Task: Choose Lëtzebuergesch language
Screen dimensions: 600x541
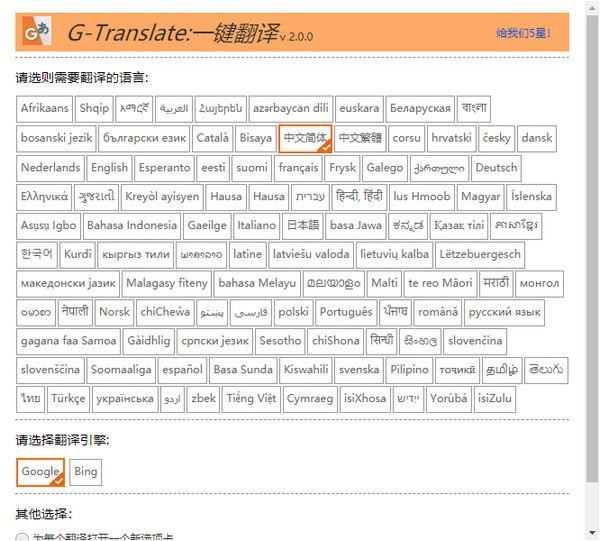Action: (x=480, y=255)
